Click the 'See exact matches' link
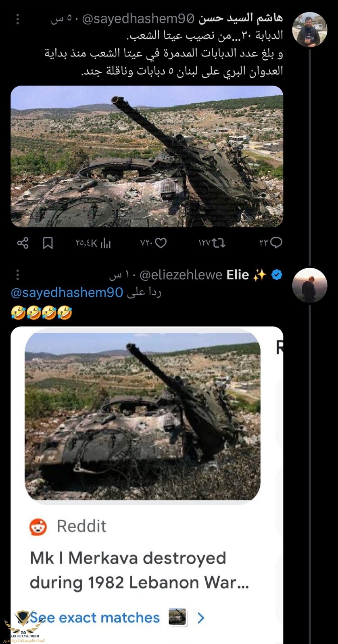 [95, 617]
